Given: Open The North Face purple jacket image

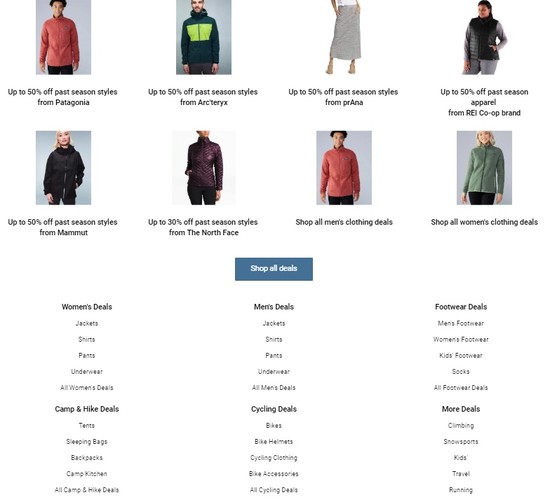Looking at the screenshot, I should pyautogui.click(x=203, y=168).
